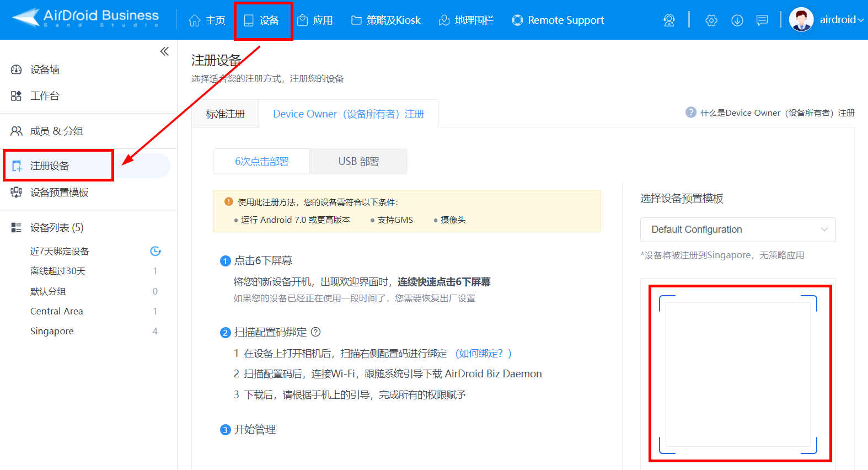Open the 设备 devices tab

[262, 20]
